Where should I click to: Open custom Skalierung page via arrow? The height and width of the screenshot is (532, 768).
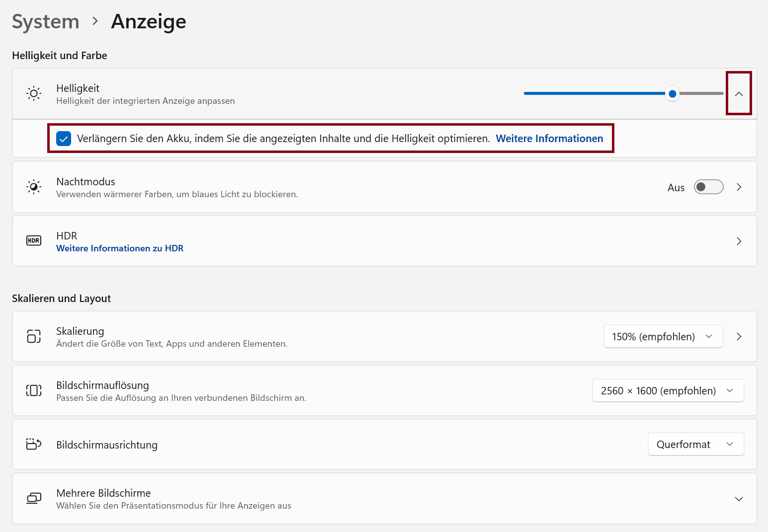(739, 336)
